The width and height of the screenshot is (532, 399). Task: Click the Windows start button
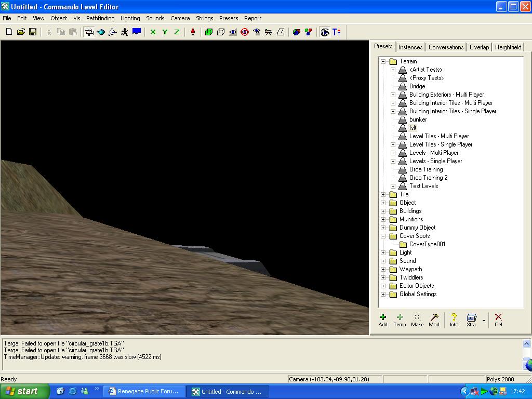click(25, 391)
